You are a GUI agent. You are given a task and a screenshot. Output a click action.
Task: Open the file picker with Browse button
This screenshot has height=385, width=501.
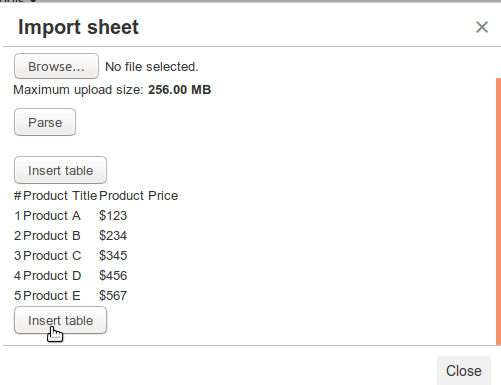pyautogui.click(x=56, y=66)
